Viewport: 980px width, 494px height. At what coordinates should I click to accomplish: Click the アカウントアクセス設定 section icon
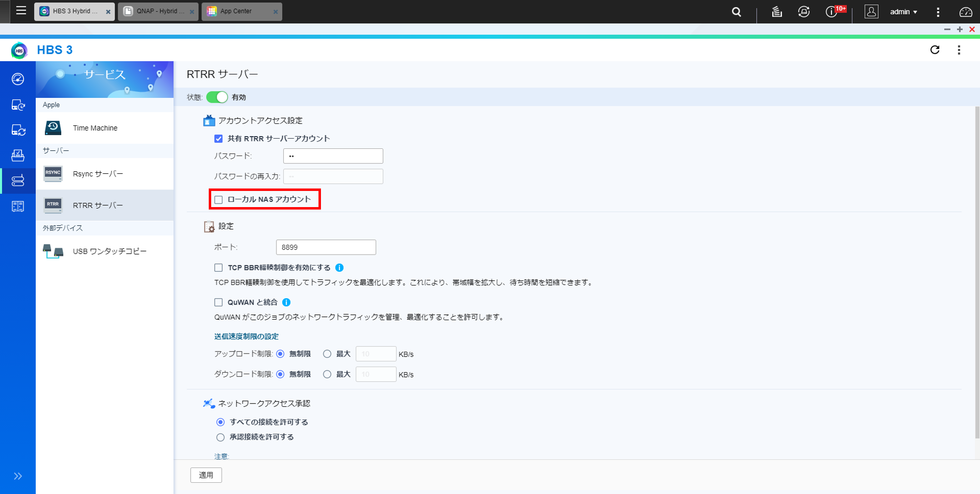pyautogui.click(x=209, y=120)
